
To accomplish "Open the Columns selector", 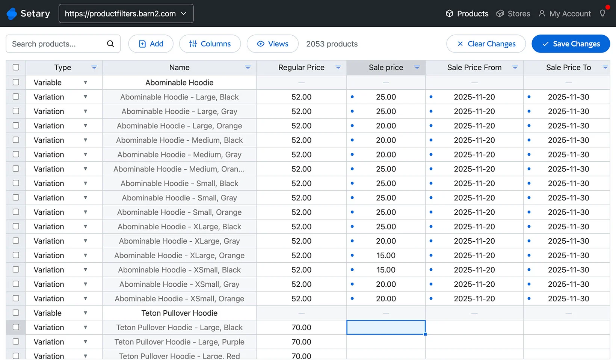I will [210, 44].
